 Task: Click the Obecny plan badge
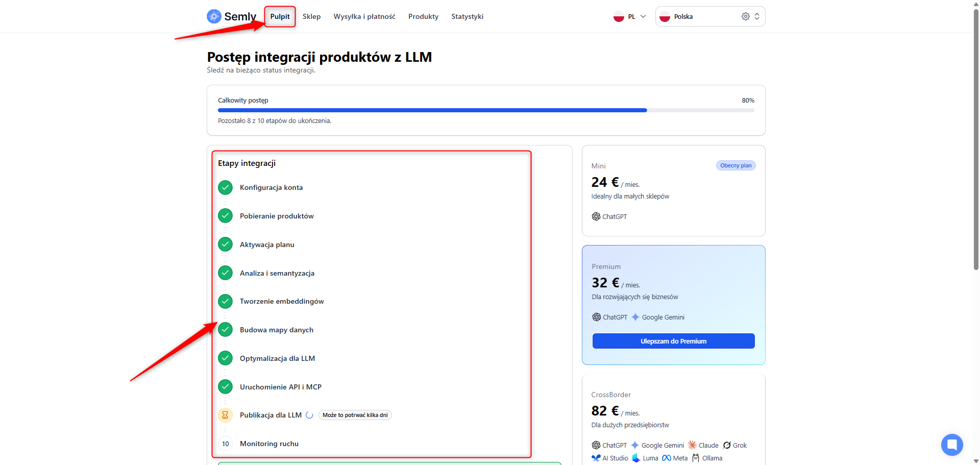click(x=736, y=165)
